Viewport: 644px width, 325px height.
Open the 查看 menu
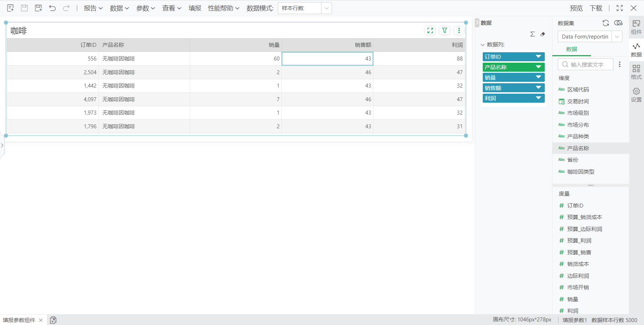(172, 8)
